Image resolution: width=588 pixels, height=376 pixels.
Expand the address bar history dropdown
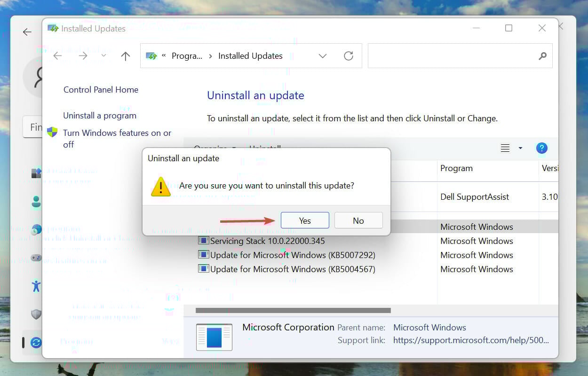pos(323,56)
